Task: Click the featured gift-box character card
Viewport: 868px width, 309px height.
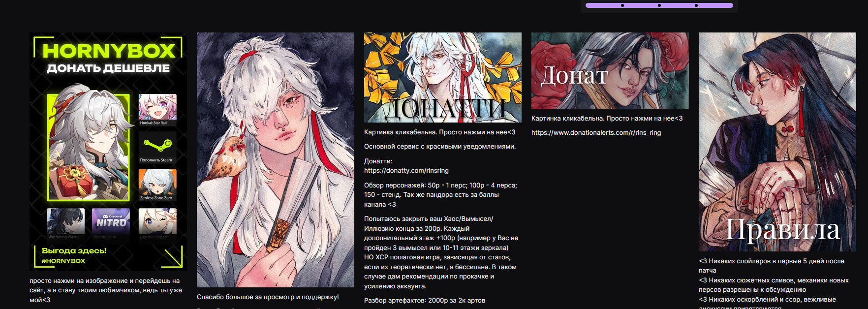Action: pyautogui.click(x=89, y=148)
